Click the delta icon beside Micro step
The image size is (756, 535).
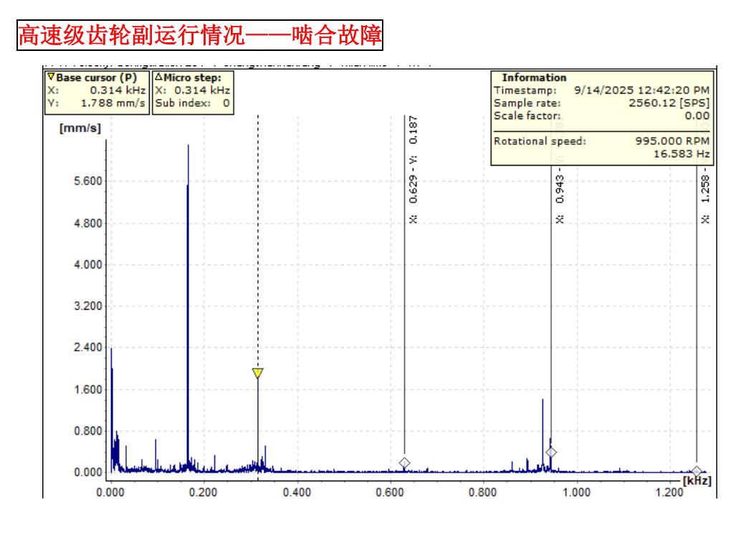(158, 77)
